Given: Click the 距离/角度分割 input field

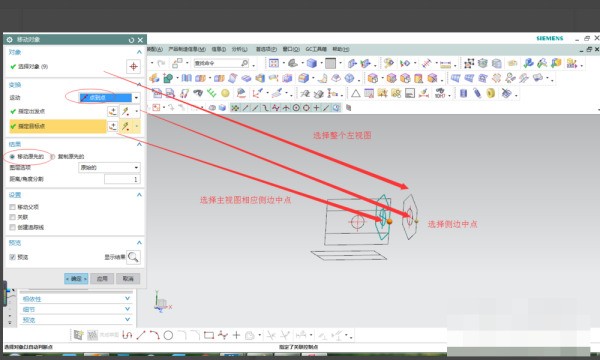Looking at the screenshot, I should click(122, 179).
